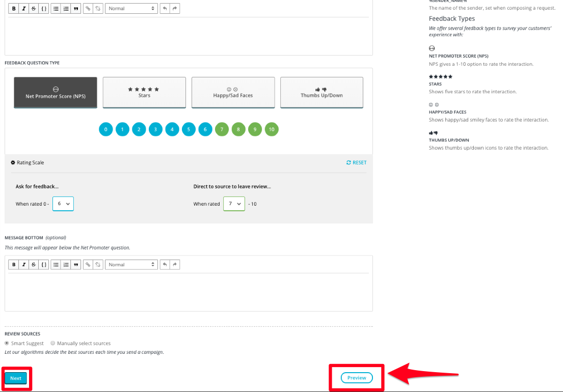Open the Ask for feedback rating dropdown showing 6
563x392 pixels.
pyautogui.click(x=63, y=204)
